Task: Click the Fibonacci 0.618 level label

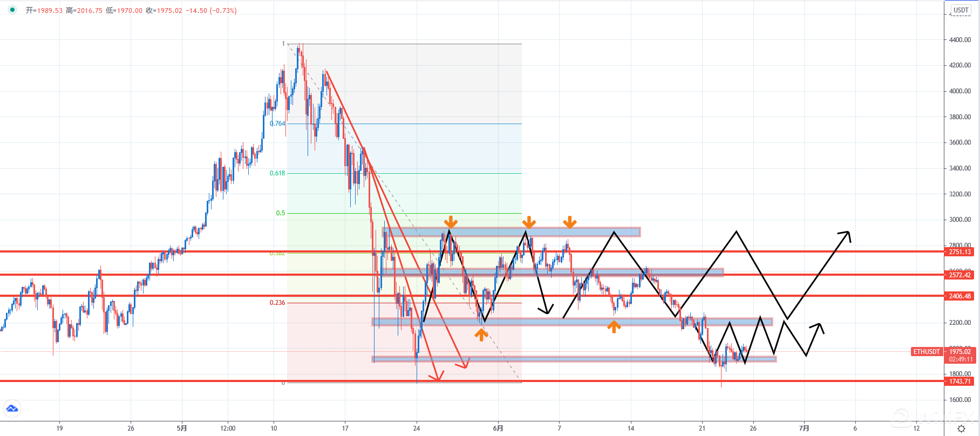Action: (x=277, y=173)
